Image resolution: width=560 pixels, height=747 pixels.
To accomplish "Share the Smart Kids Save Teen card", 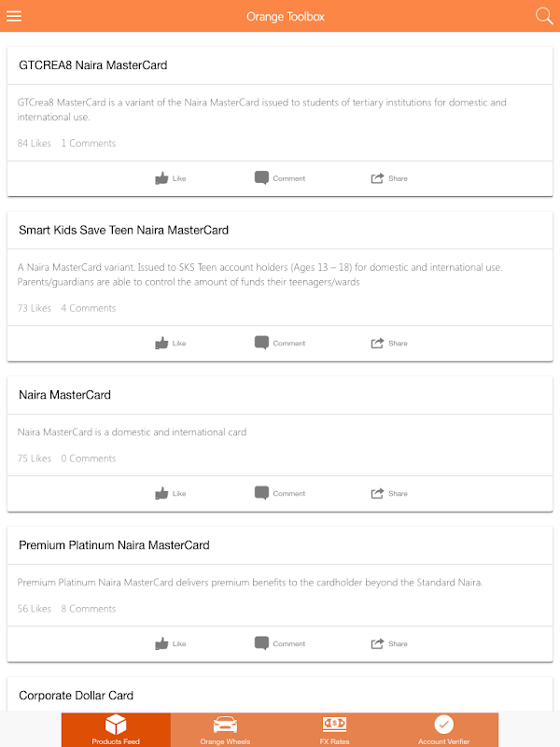I will point(389,344).
